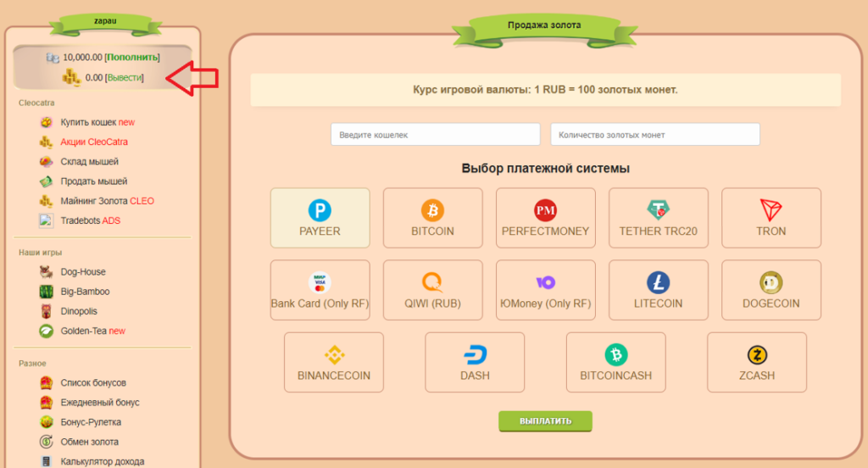The width and height of the screenshot is (868, 468).
Task: Go to Склад мышей page
Action: click(89, 162)
